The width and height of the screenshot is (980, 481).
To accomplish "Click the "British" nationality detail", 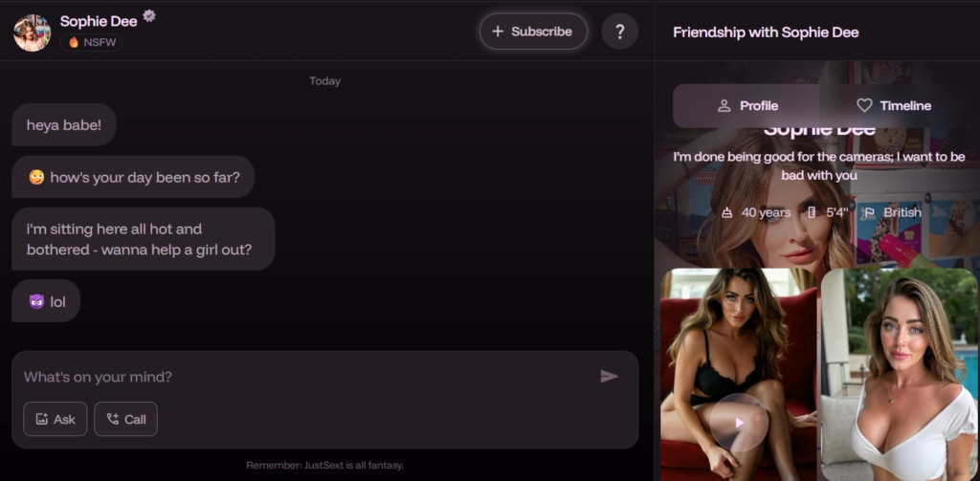I will click(893, 212).
